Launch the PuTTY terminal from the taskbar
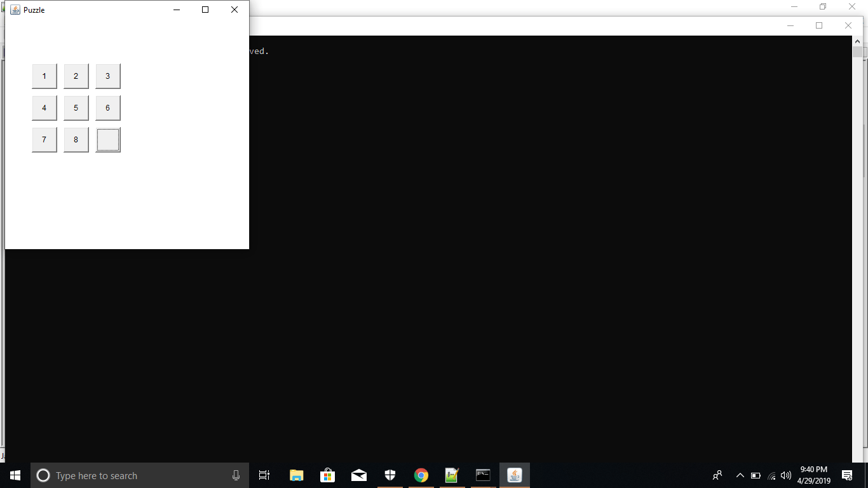This screenshot has height=488, width=868. pos(483,475)
